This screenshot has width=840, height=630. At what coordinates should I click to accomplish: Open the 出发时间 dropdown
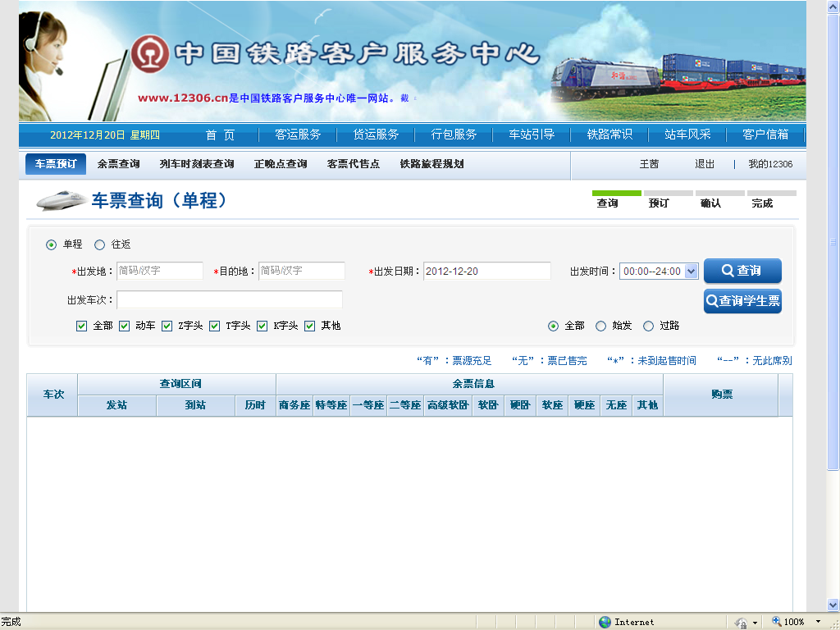tap(659, 271)
